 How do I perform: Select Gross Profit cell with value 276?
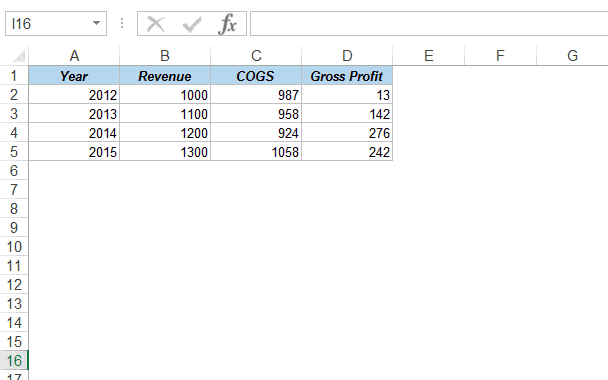pos(347,133)
